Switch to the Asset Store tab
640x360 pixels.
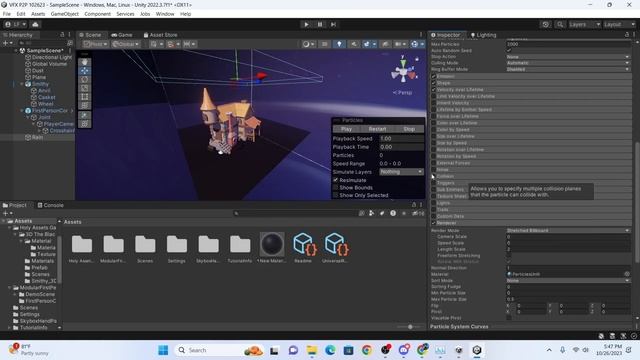tap(160, 35)
